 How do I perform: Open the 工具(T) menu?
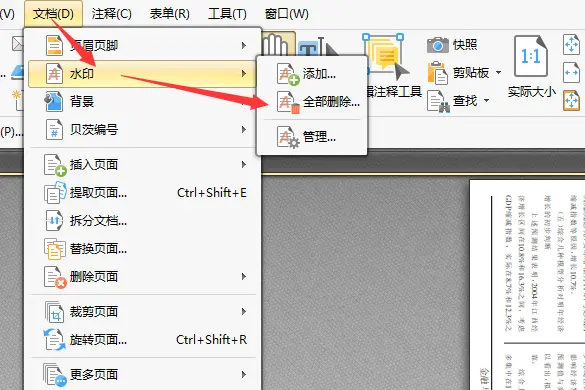click(x=227, y=14)
